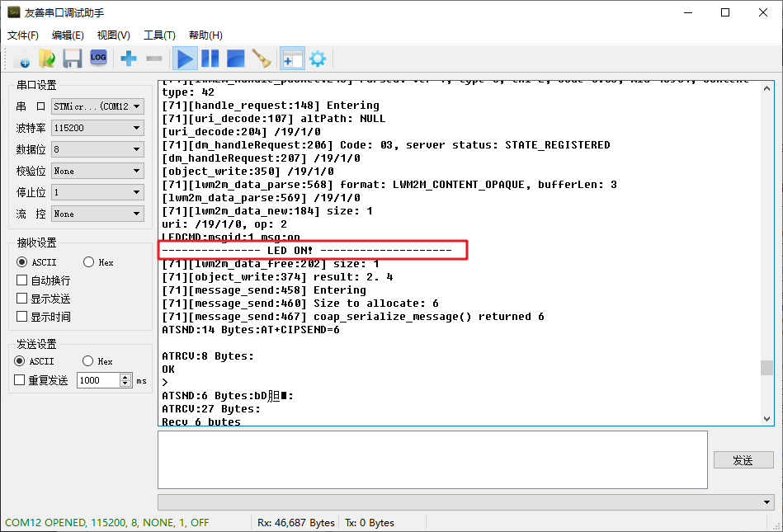Open the 编辑(E) menu
Viewport: 783px width, 532px height.
click(68, 35)
